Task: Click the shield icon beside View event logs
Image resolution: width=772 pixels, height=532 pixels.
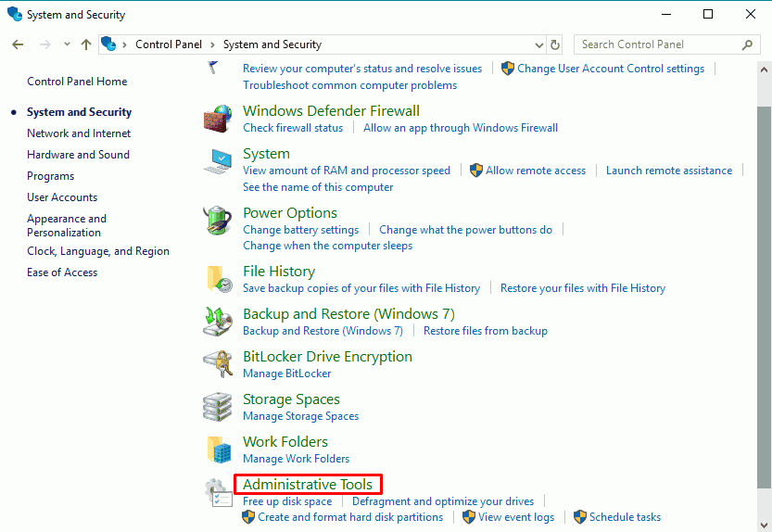Action: point(469,517)
